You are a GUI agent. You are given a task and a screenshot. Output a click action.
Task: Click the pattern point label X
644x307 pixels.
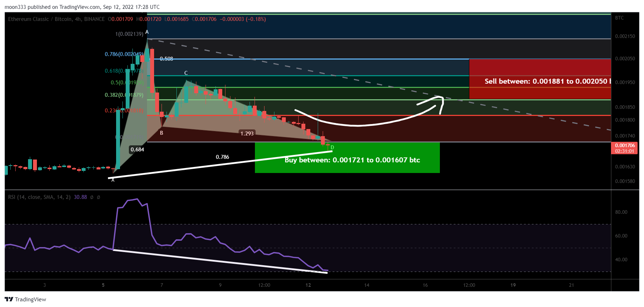pos(113,180)
